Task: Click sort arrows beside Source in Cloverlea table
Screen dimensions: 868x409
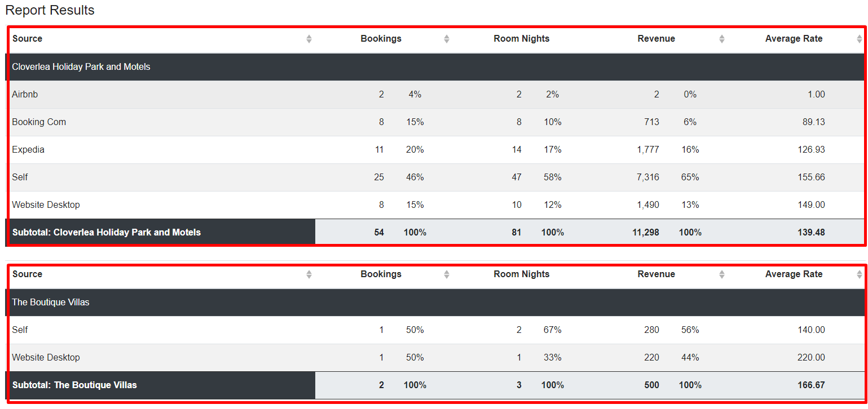Action: 309,39
